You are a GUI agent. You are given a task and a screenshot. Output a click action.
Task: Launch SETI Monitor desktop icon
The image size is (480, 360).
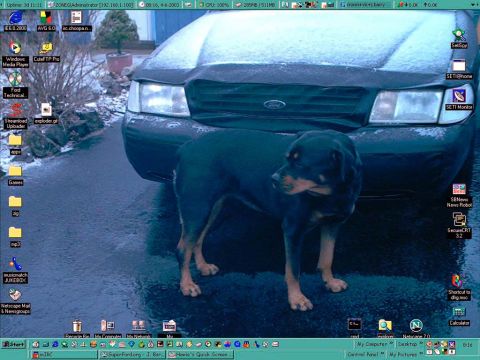pos(459,100)
